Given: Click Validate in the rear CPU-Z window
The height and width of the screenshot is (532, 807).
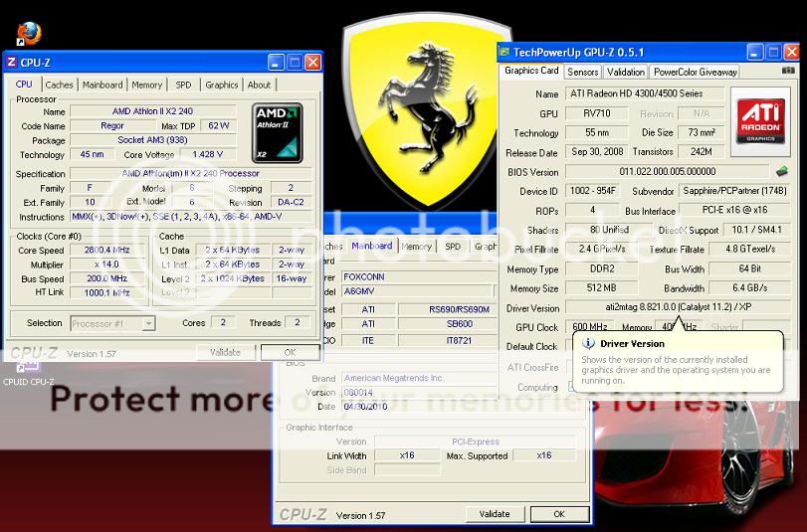Looking at the screenshot, I should [x=495, y=514].
